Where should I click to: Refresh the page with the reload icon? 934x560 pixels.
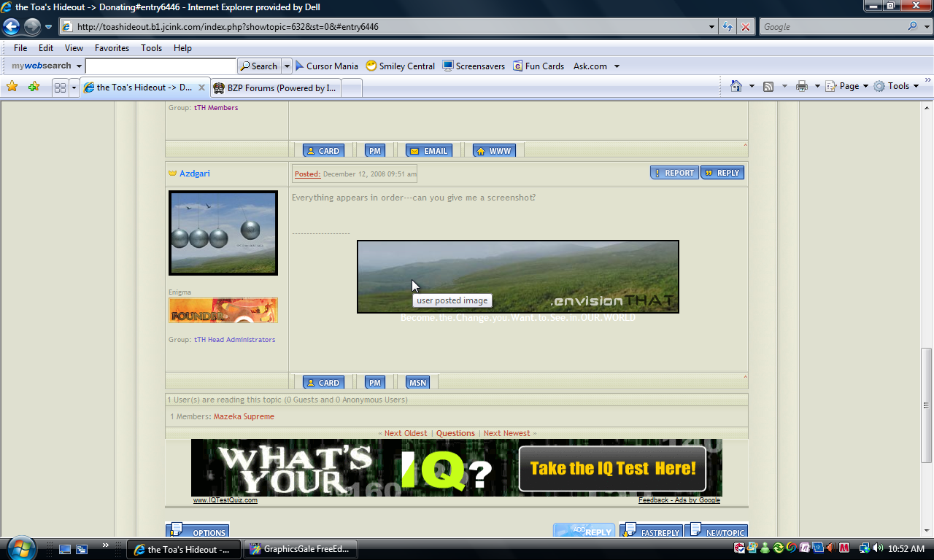click(727, 27)
